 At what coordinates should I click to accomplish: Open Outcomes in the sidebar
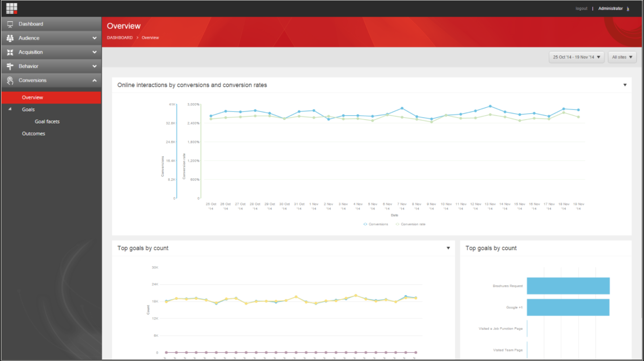coord(34,134)
